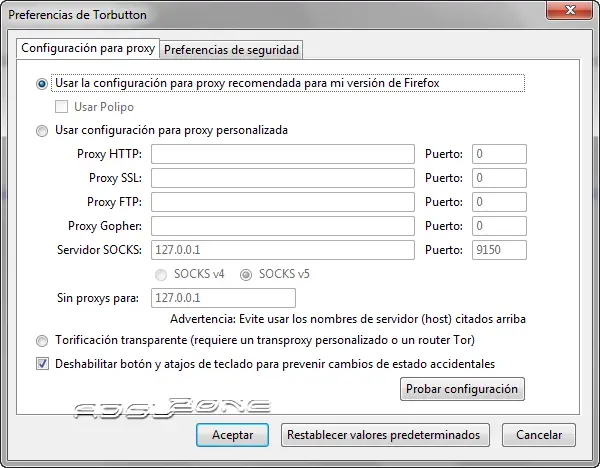Switch to Preferencias de seguridad tab

pos(231,50)
